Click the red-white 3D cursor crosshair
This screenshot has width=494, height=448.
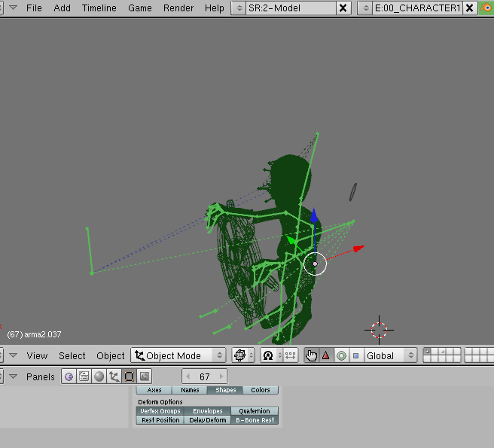click(379, 331)
